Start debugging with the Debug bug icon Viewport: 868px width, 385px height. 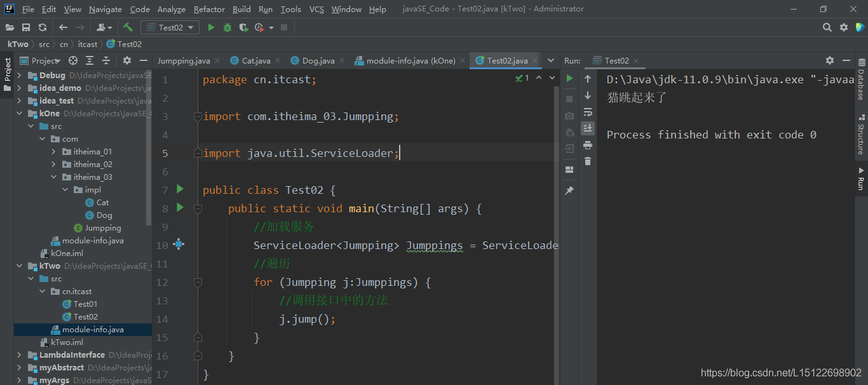coord(227,27)
